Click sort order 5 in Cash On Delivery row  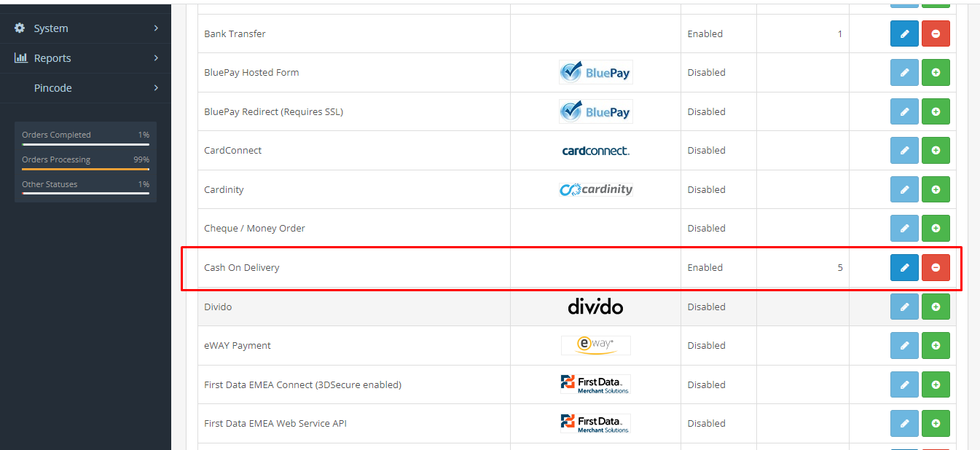pos(839,267)
